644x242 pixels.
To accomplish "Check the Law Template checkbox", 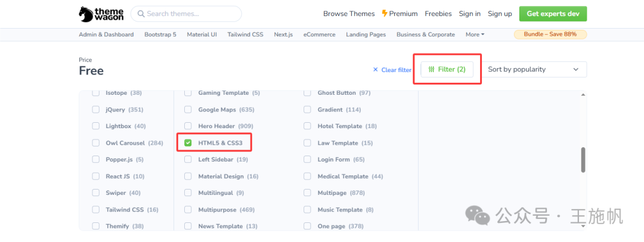I will pyautogui.click(x=307, y=143).
